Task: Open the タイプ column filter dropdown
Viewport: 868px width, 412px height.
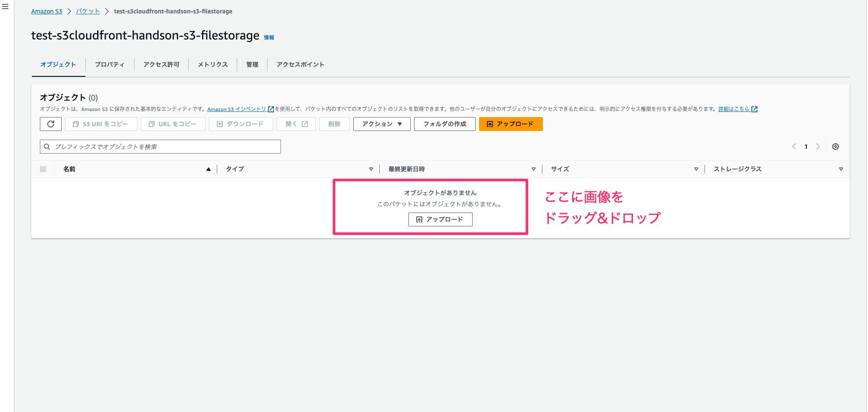Action: (x=371, y=169)
